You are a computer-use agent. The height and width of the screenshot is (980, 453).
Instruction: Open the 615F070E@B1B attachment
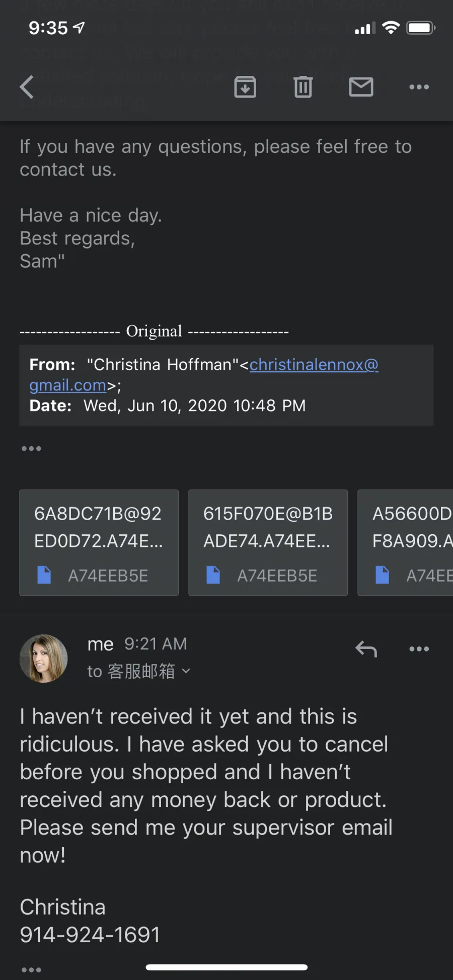click(268, 542)
